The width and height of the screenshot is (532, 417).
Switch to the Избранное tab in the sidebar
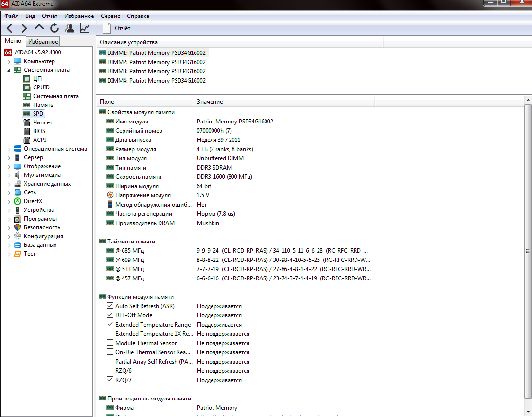pyautogui.click(x=43, y=42)
